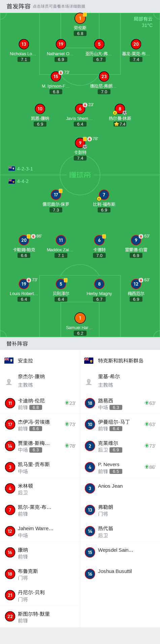Select substitute 路易西 number 18
This screenshot has height=644, width=160.
90,403
